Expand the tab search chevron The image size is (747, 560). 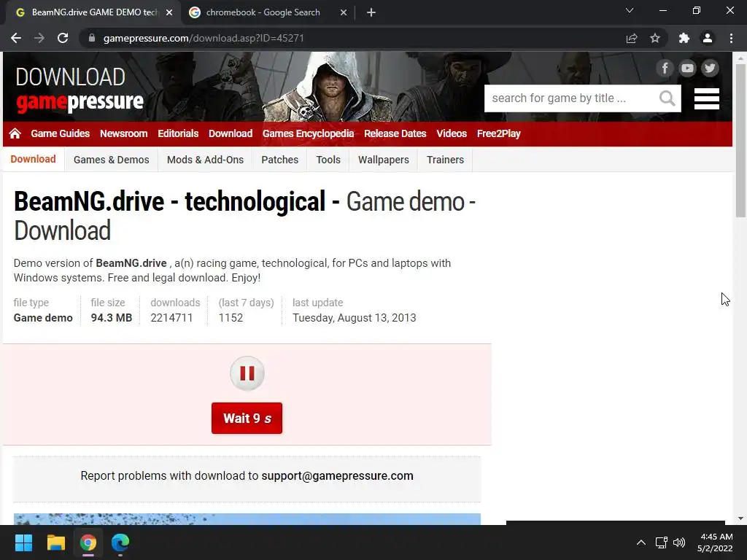(x=630, y=10)
